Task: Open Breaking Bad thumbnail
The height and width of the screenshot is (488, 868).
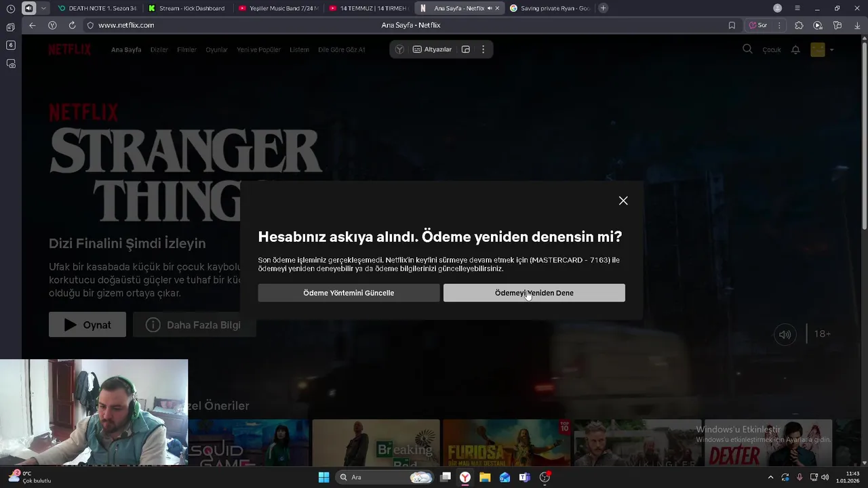Action: [376, 443]
